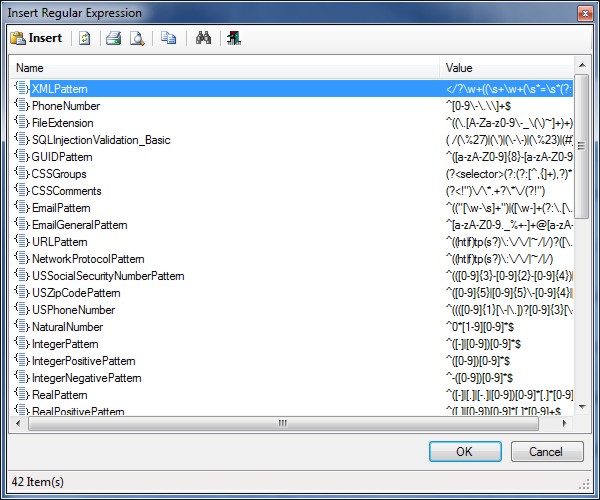
Task: Close the Insert Regular Expression dialog
Action: 583,11
